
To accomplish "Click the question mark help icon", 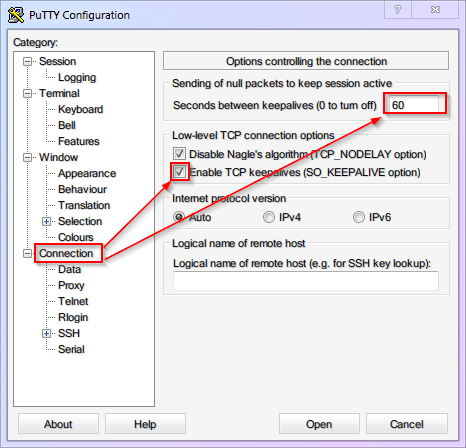I will [398, 9].
